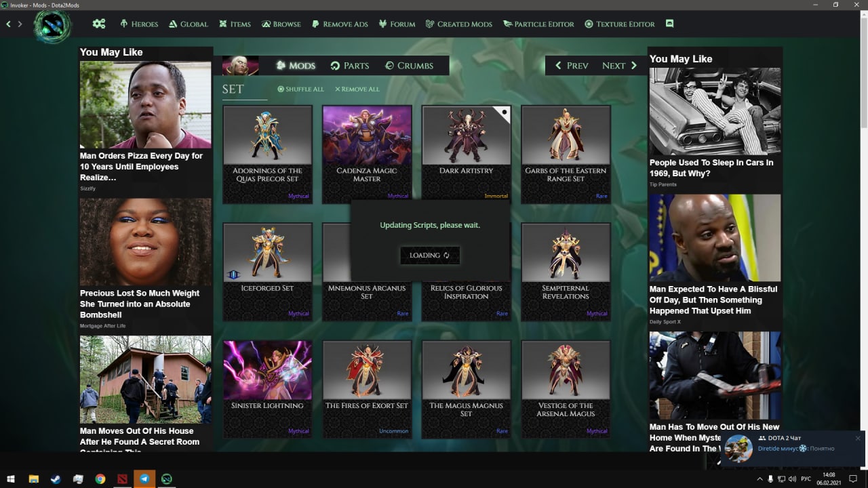868x488 pixels.
Task: Click the microphone tray icon
Action: [x=770, y=479]
